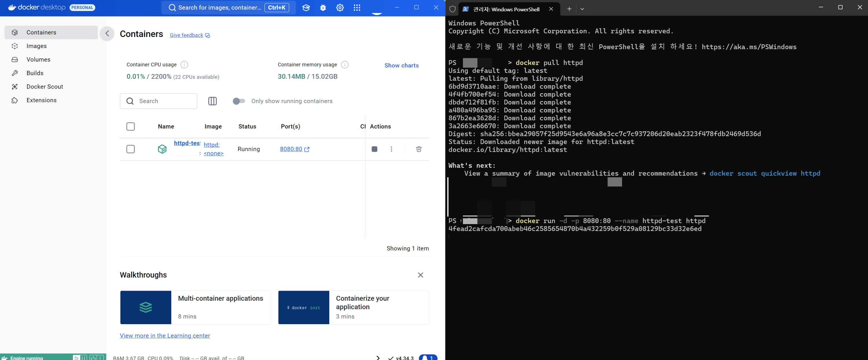Toggle Only show running containers
The height and width of the screenshot is (360, 868).
click(239, 101)
